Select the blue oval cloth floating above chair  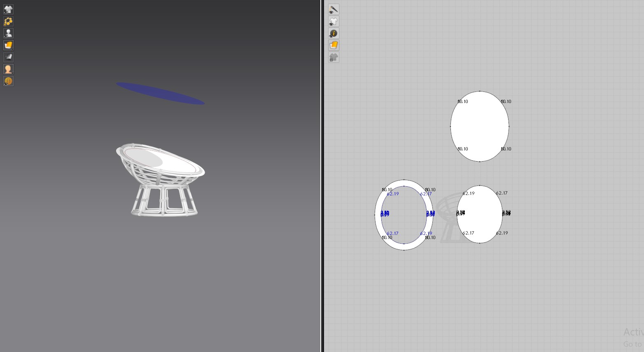(x=160, y=94)
